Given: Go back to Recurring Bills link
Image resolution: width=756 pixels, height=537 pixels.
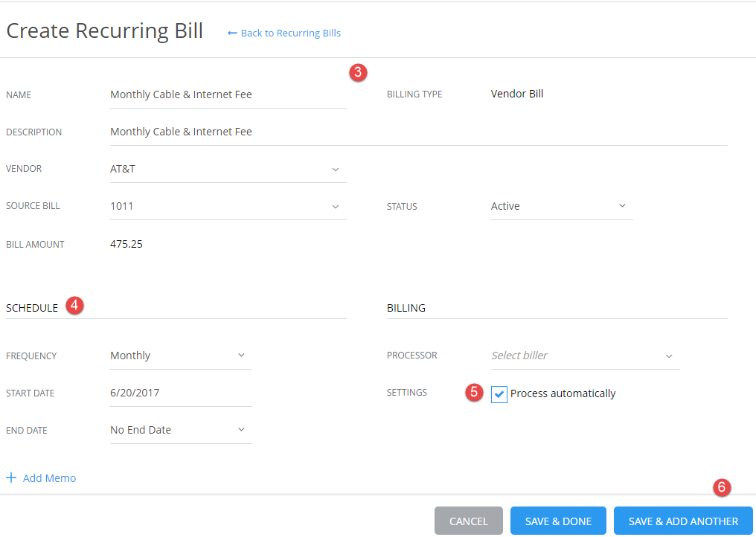Looking at the screenshot, I should click(x=284, y=33).
